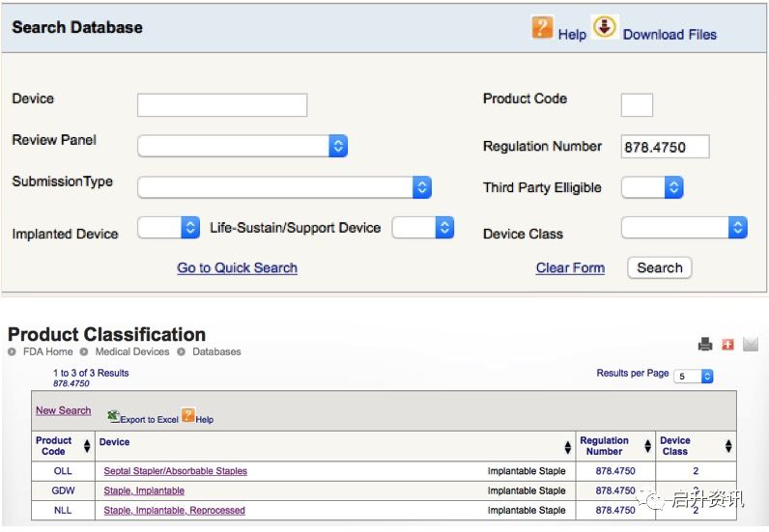Image resolution: width=769 pixels, height=532 pixels.
Task: Click the Download Files arrow icon
Action: click(605, 28)
